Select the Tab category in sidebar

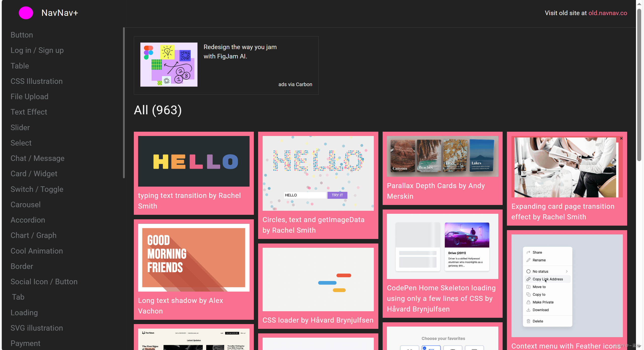tap(18, 297)
